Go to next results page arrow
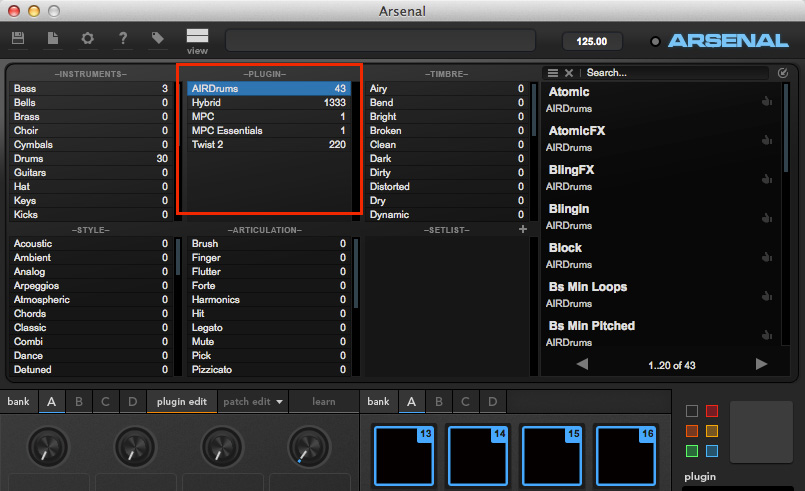The image size is (805, 491). tap(761, 365)
